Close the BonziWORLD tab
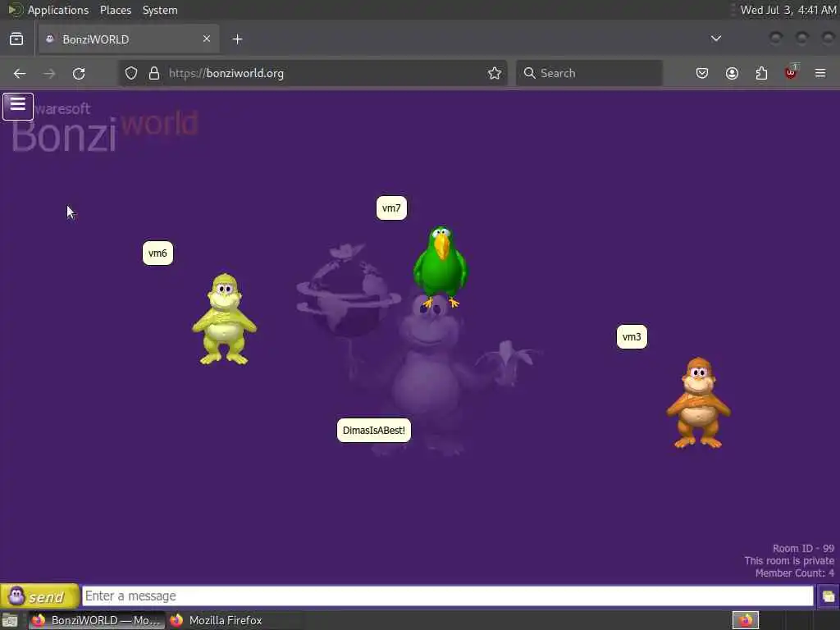 point(207,39)
